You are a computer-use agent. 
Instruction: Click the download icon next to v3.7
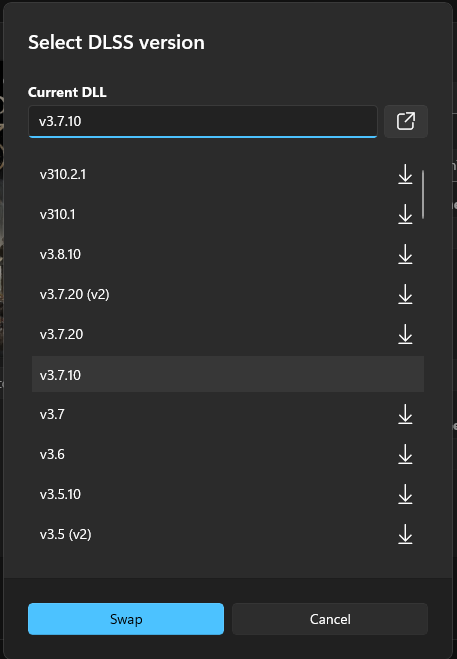(405, 414)
